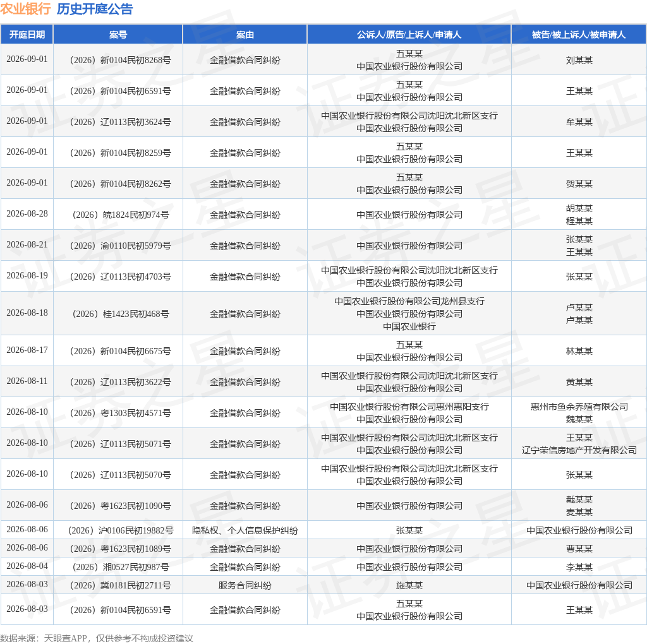This screenshot has height=644, width=647.
Task: Select the 历史开庭公告 heading
Action: pos(95,9)
